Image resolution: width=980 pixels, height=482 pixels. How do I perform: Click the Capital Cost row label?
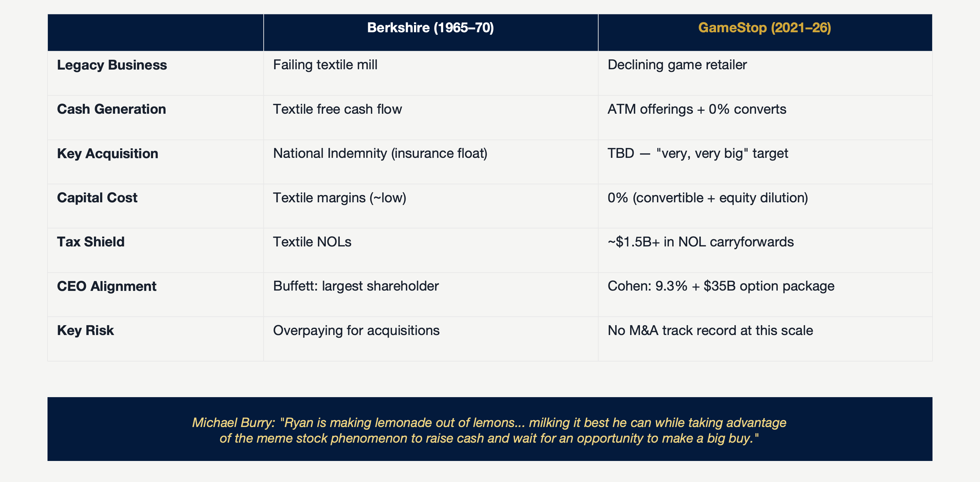coord(97,198)
